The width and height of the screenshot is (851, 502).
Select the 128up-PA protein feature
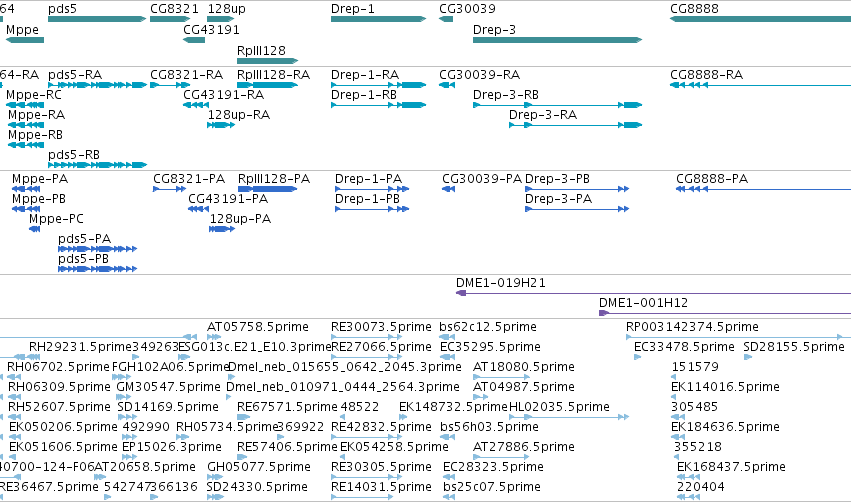tap(222, 229)
